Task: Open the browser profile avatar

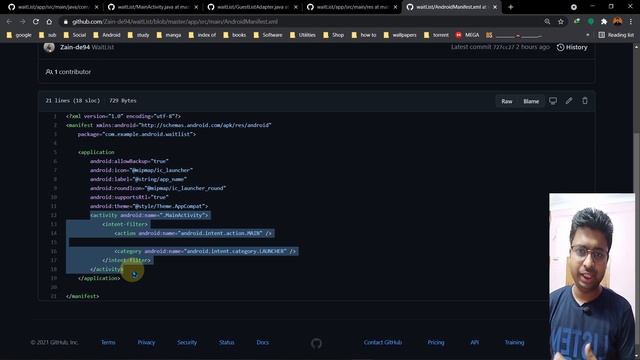Action: [x=618, y=22]
